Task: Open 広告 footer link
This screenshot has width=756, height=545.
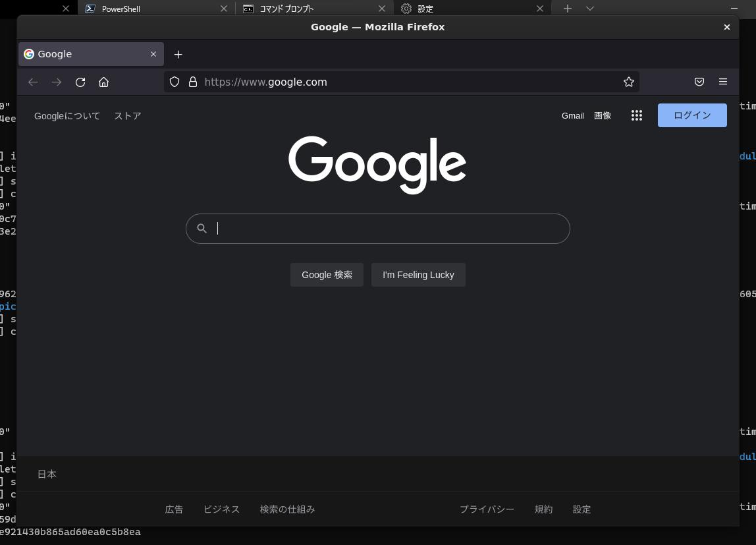Action: coord(174,509)
